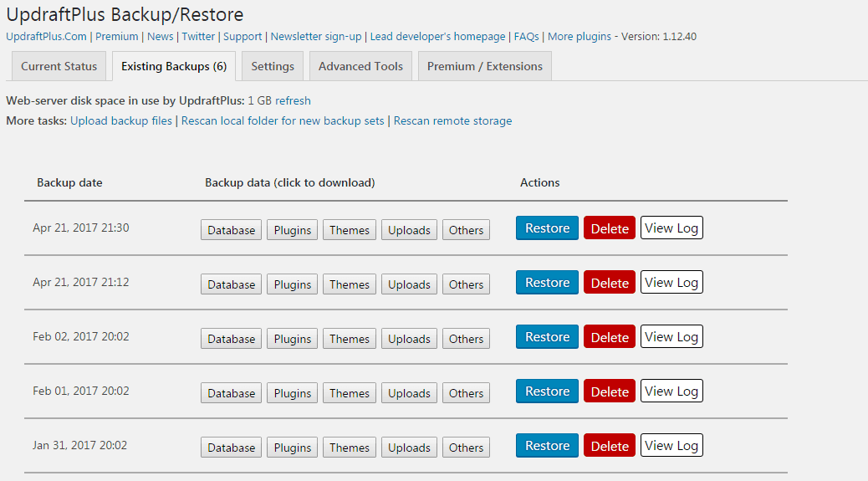Download Database from Apr 21 21:30 backup

point(231,230)
